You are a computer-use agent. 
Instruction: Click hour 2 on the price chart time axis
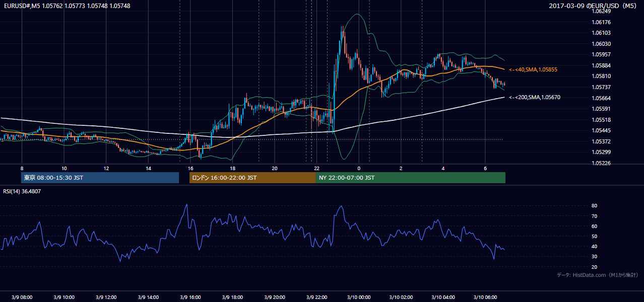(401, 168)
